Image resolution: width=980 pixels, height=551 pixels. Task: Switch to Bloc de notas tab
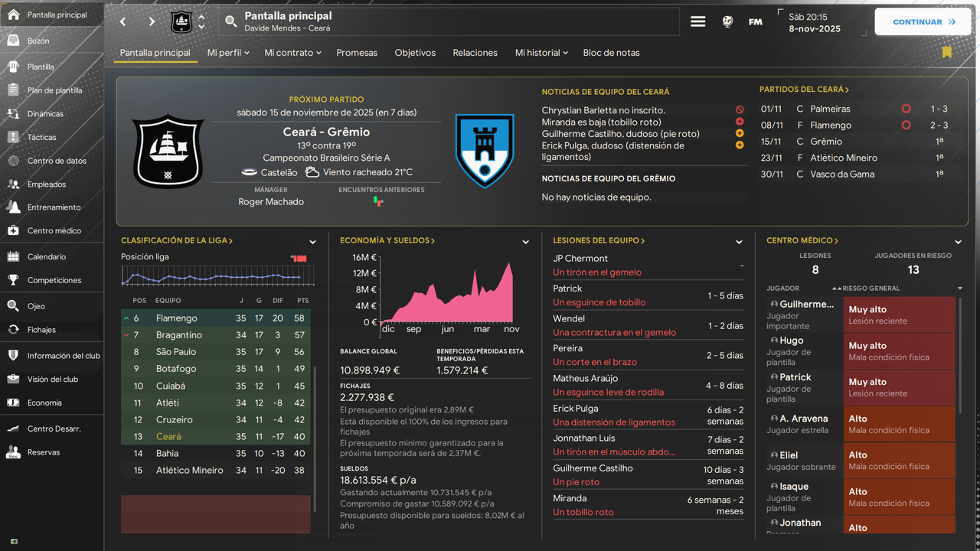[611, 53]
